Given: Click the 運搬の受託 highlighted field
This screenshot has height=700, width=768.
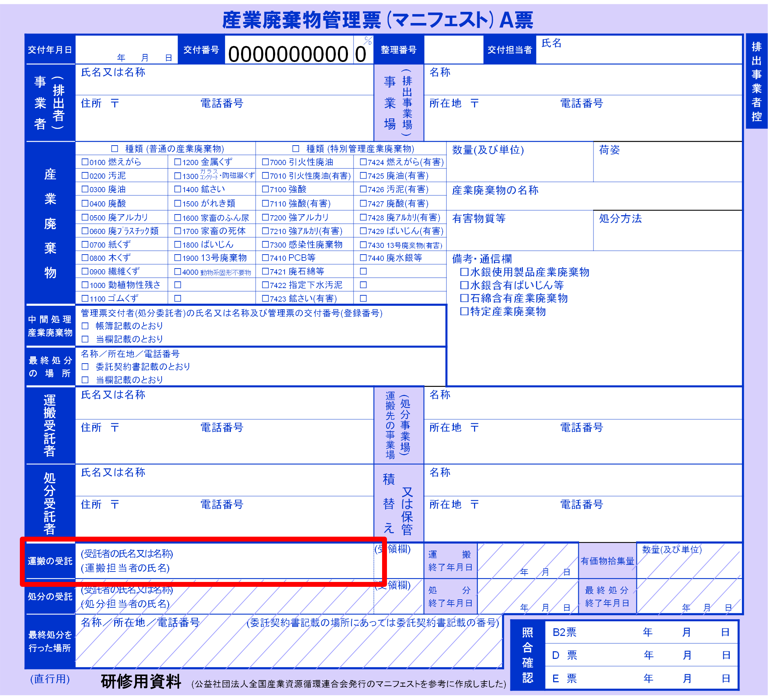Looking at the screenshot, I should click(x=225, y=561).
